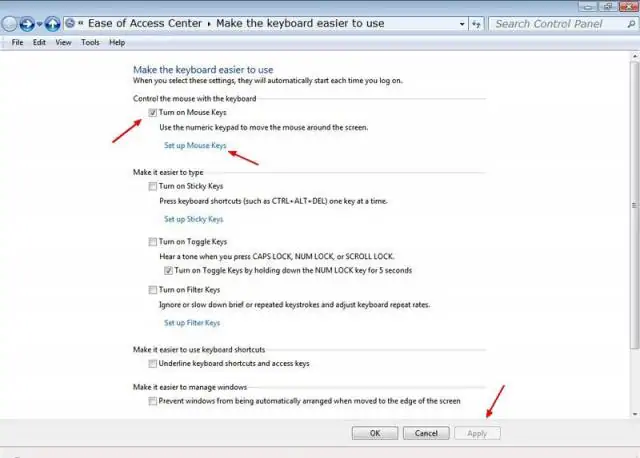Open the File menu
Screen dimensions: 640x458
click(x=18, y=42)
